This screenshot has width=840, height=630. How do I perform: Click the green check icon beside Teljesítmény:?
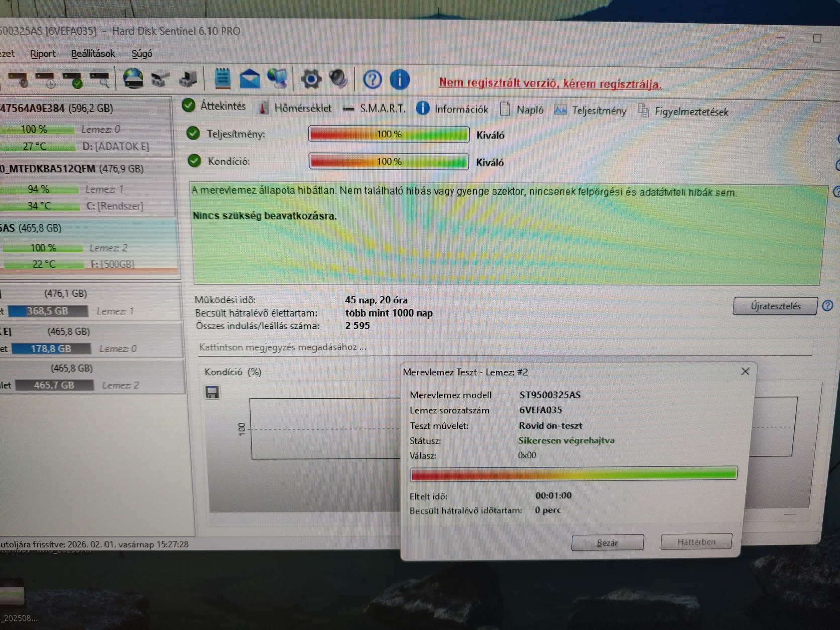[x=193, y=133]
